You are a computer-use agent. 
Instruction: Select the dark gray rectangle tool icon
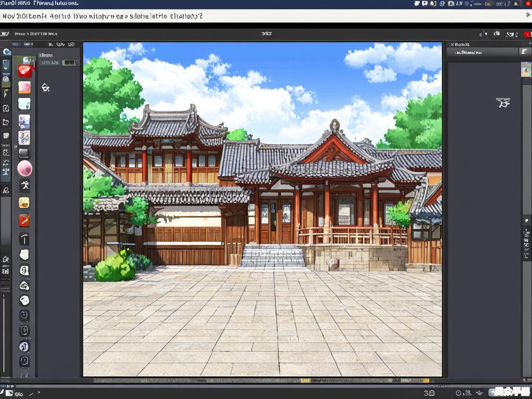24,153
